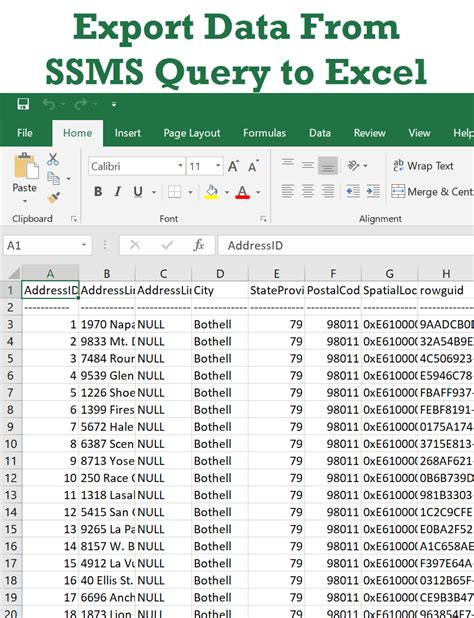The image size is (474, 618).
Task: Click the Paste clipboard icon
Action: pos(26,167)
